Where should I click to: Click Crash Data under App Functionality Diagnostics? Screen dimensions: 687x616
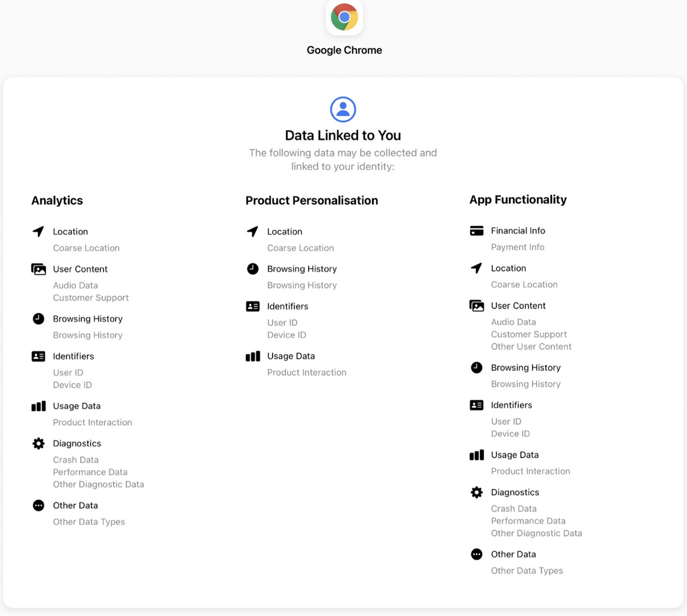pos(514,509)
